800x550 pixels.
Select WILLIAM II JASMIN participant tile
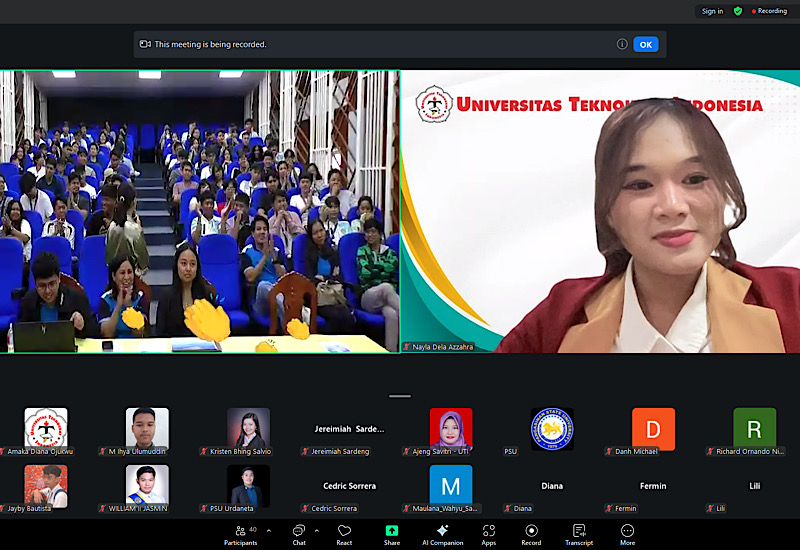[x=147, y=488]
